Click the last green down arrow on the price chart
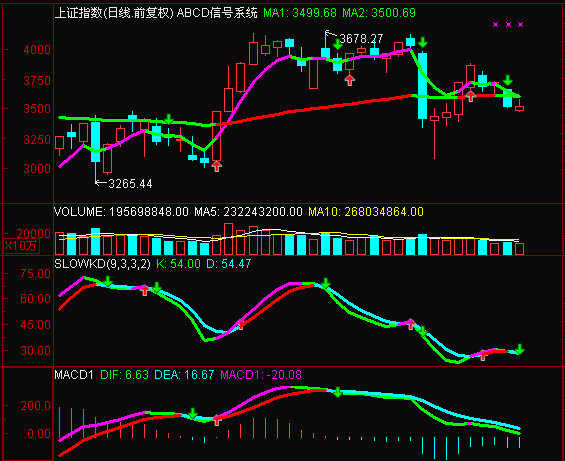 pos(508,80)
